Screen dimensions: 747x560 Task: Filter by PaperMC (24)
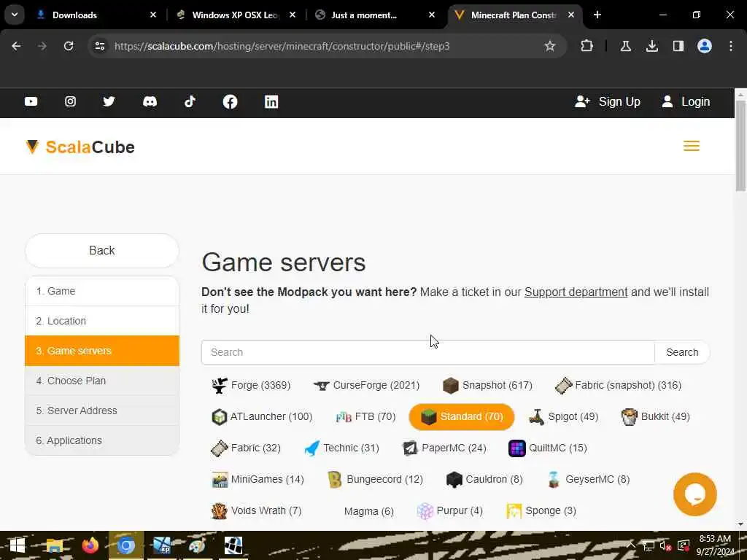444,448
